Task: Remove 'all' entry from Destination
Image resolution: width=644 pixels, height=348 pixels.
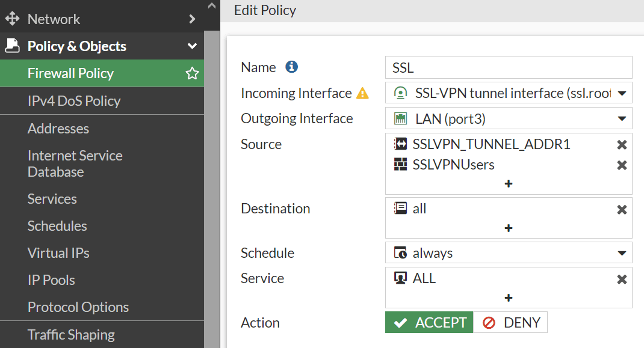Action: click(622, 209)
